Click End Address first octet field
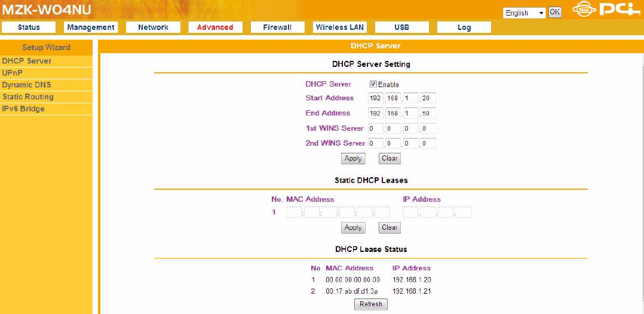The width and height of the screenshot is (644, 314). click(375, 113)
